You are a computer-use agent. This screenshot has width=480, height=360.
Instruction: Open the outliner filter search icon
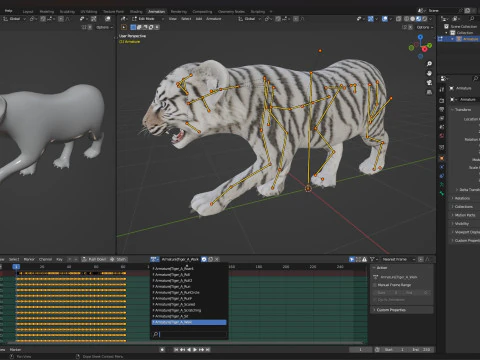[472, 19]
